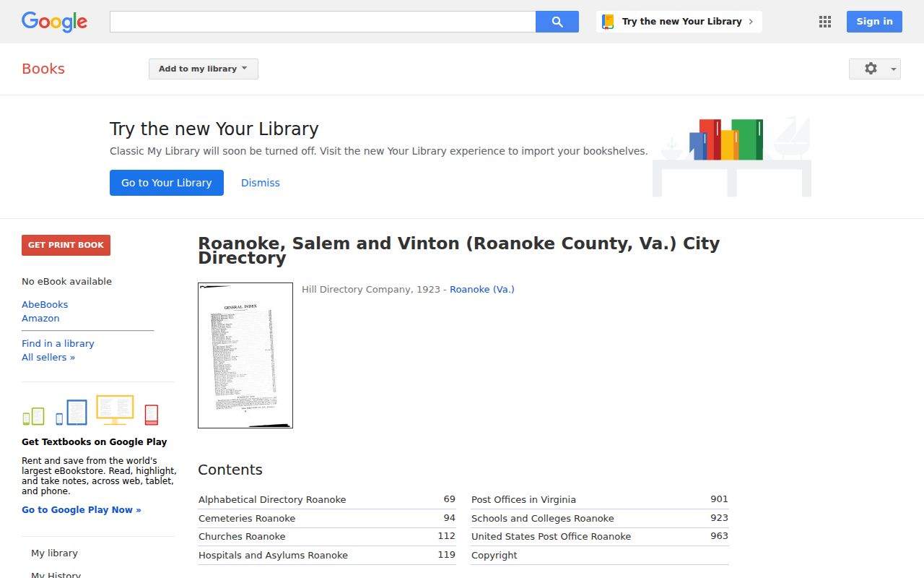Image resolution: width=924 pixels, height=578 pixels.
Task: Open Alphabetical Directory Roanoke contents entry
Action: point(272,499)
